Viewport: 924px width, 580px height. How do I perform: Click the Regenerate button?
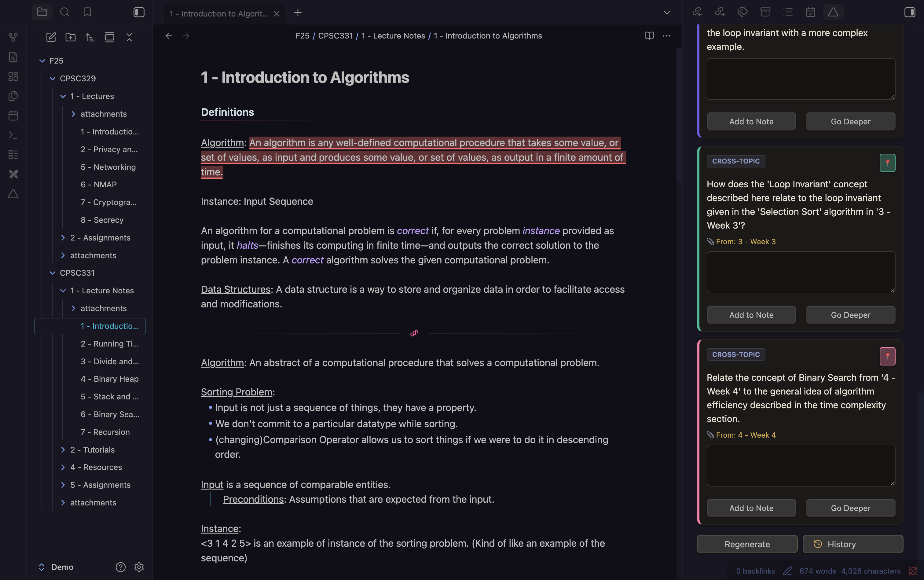(x=747, y=544)
